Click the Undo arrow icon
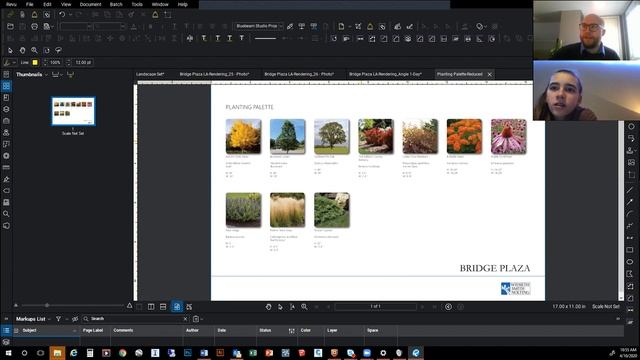Screen dimensions: 640x360 coord(62,15)
